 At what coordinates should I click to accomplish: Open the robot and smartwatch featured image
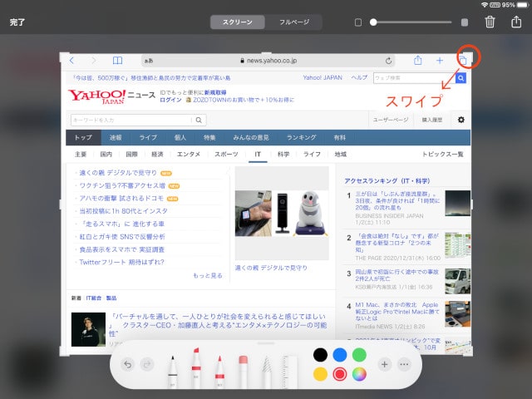(x=282, y=214)
